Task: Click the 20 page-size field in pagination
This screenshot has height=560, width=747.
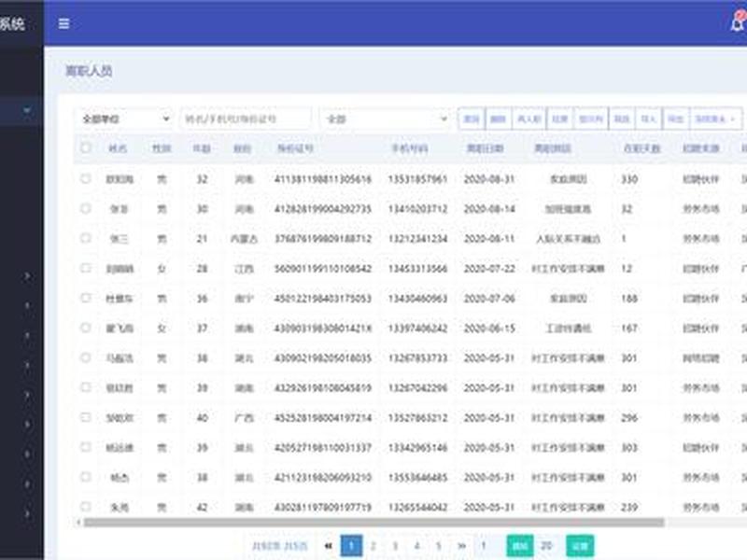Action: click(x=548, y=546)
